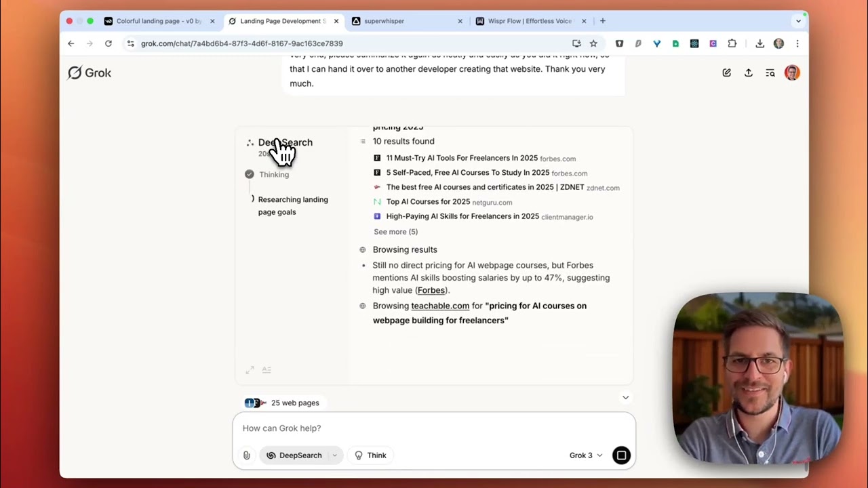Expand See more (5) results

click(x=396, y=232)
